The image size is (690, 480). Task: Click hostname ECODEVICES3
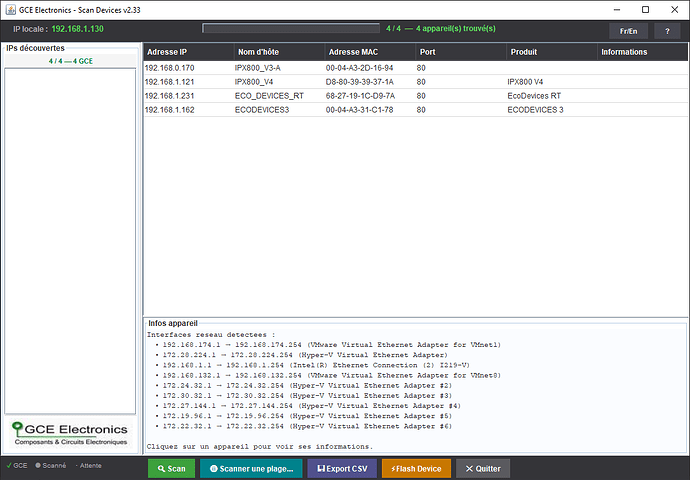(262, 110)
